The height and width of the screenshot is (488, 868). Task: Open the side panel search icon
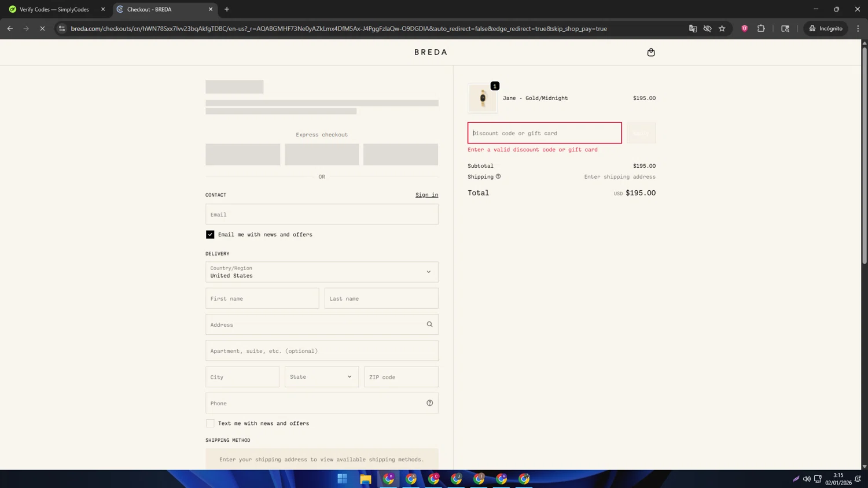tap(785, 28)
